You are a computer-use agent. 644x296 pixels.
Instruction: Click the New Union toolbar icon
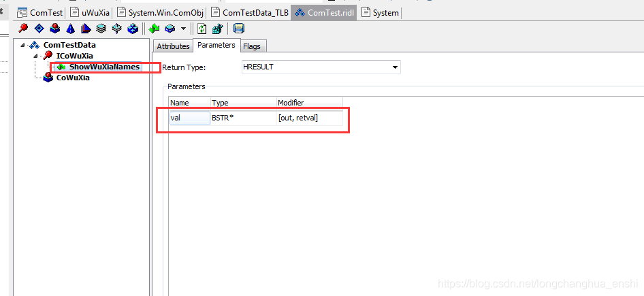coord(117,29)
